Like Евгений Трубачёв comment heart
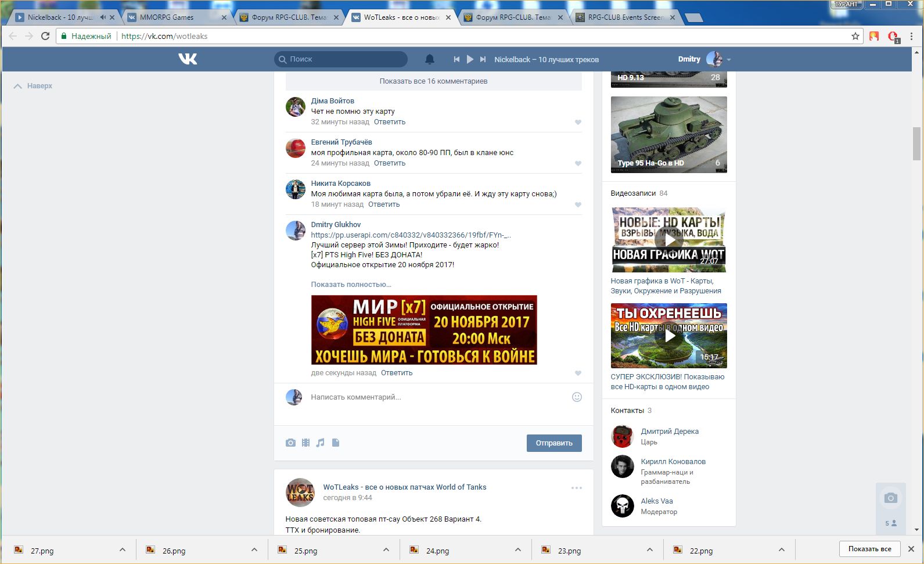 pos(578,164)
